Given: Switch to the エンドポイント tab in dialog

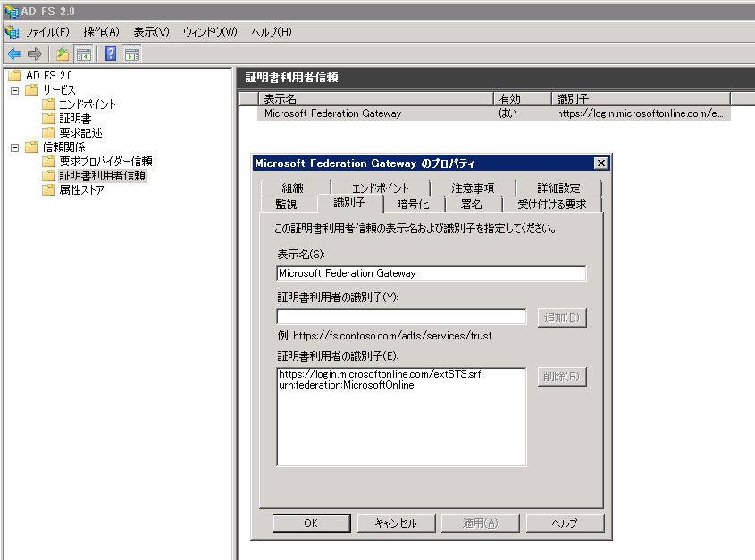Looking at the screenshot, I should click(381, 188).
